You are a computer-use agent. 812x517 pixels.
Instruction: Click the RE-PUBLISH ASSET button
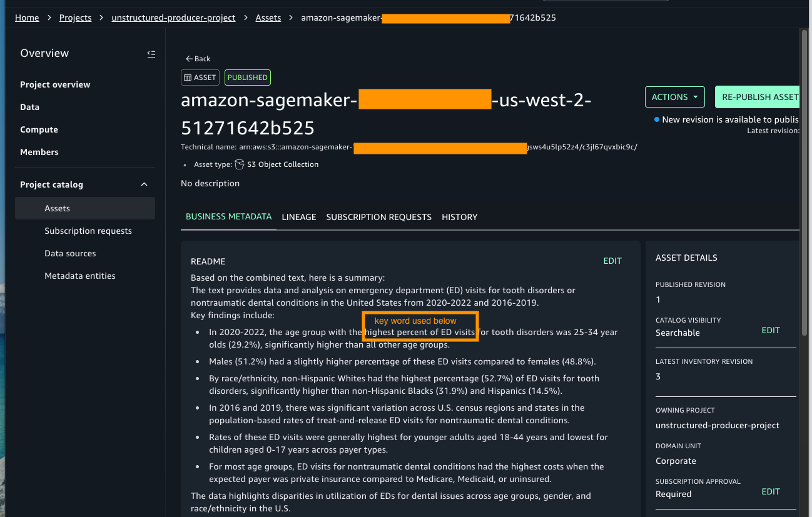click(x=759, y=97)
